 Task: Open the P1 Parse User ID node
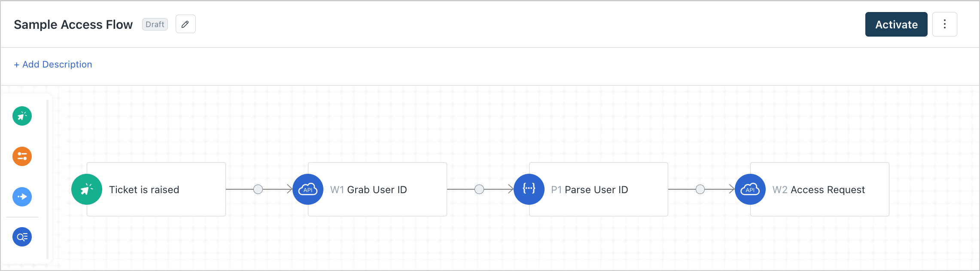[x=603, y=189]
